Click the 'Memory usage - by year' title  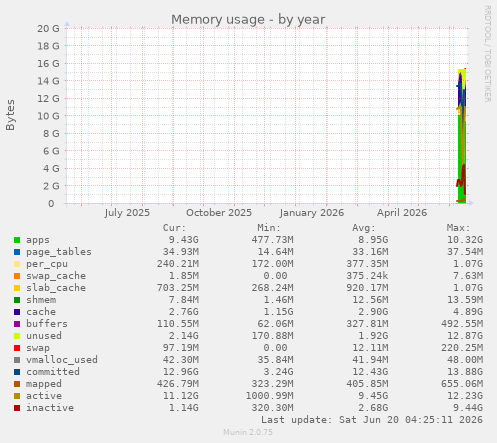pyautogui.click(x=248, y=19)
